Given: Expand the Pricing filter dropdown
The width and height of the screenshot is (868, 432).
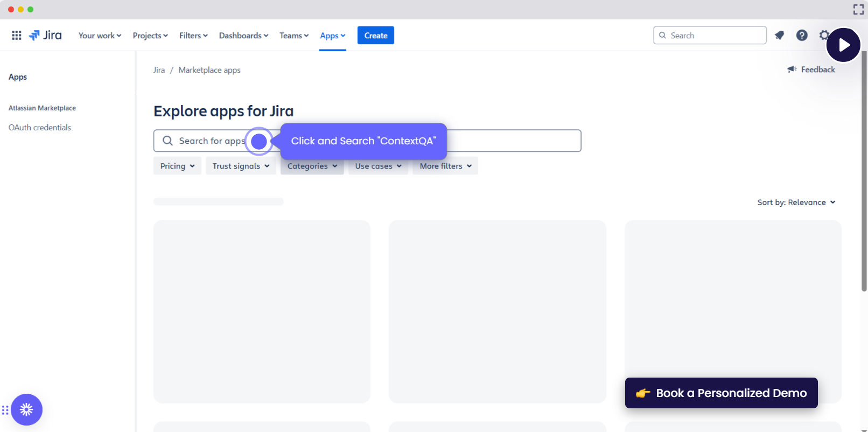Looking at the screenshot, I should [x=177, y=166].
